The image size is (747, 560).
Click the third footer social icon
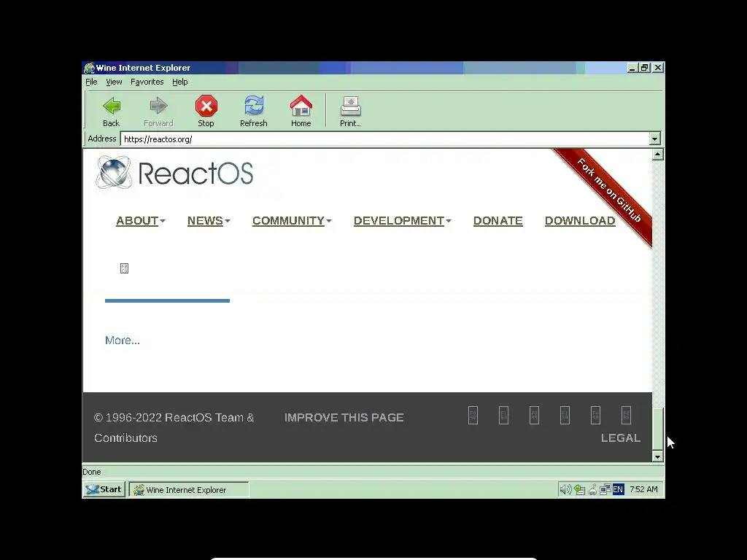coord(534,415)
